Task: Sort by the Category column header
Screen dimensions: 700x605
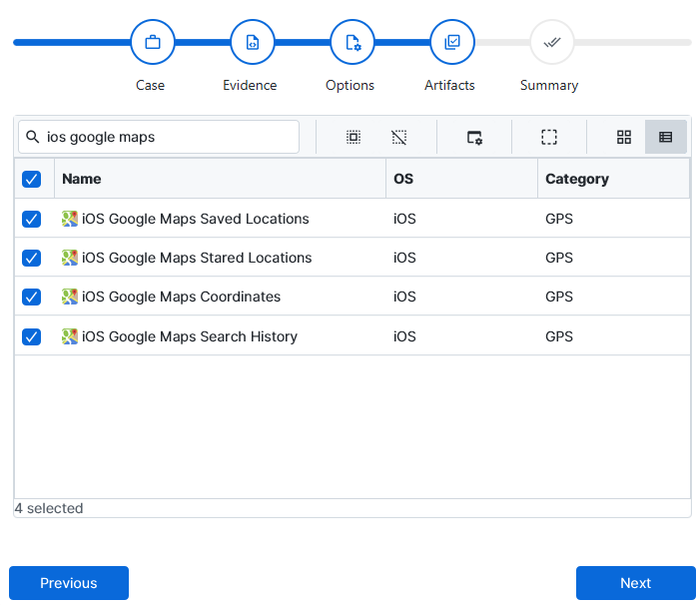Action: (x=614, y=179)
